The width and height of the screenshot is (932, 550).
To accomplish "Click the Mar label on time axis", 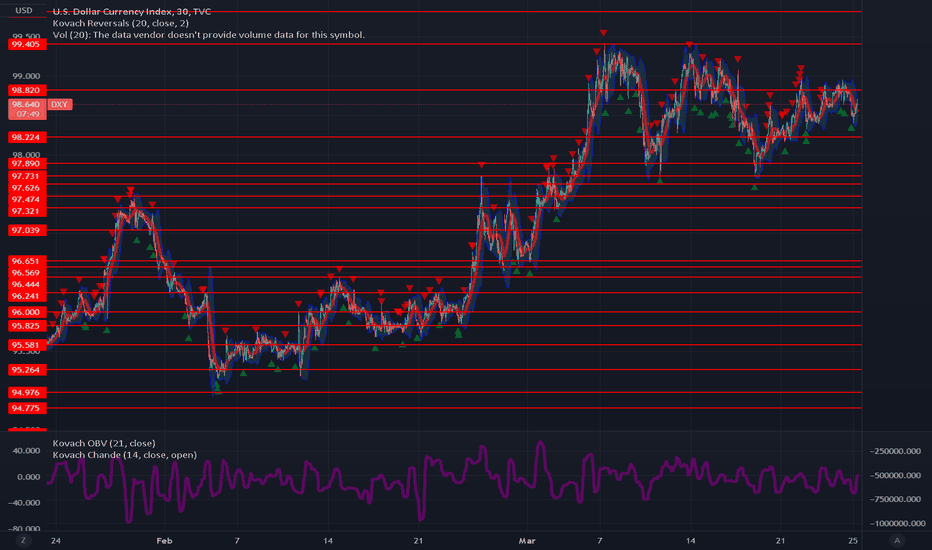I will click(x=527, y=540).
